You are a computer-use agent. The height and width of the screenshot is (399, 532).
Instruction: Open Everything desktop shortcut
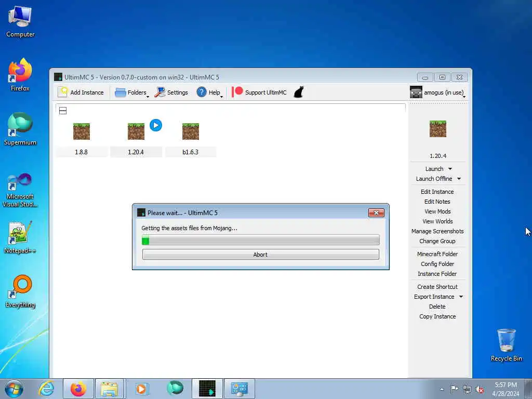point(20,291)
